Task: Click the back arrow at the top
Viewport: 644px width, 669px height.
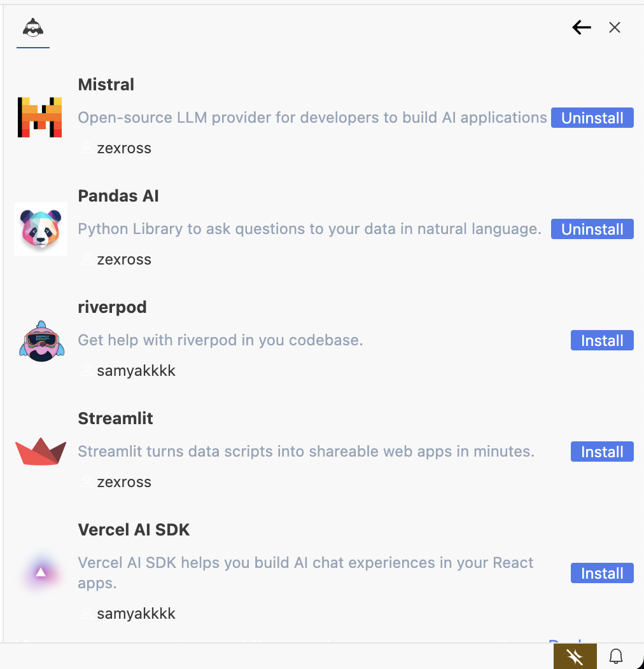Action: coord(581,27)
